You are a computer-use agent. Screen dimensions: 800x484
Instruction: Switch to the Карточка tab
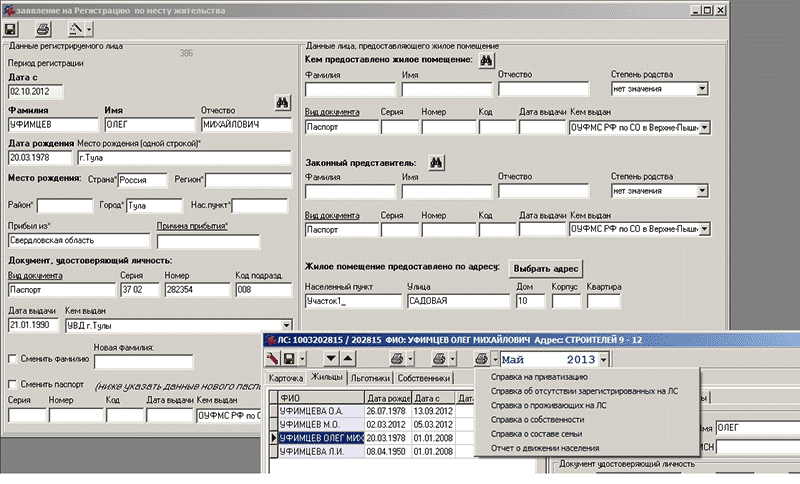point(286,378)
